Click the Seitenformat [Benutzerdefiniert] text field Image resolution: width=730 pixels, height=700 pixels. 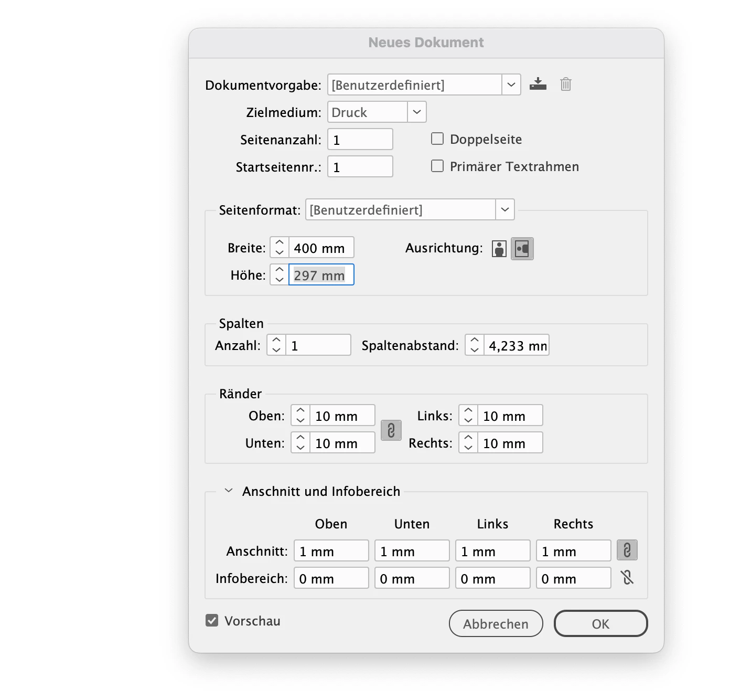[x=401, y=209]
